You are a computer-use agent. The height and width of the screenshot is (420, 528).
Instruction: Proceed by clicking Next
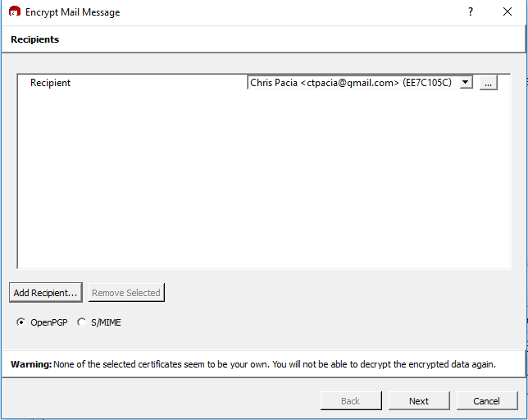(419, 401)
